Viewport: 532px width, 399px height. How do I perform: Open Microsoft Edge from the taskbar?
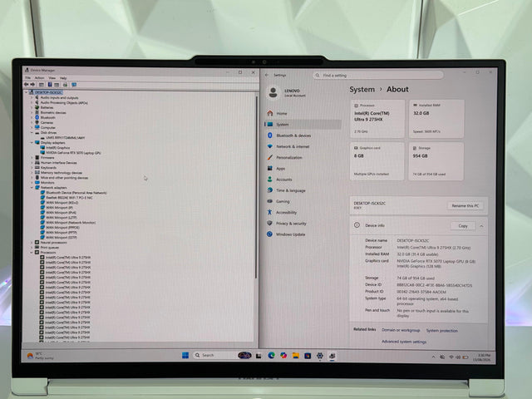click(x=272, y=355)
